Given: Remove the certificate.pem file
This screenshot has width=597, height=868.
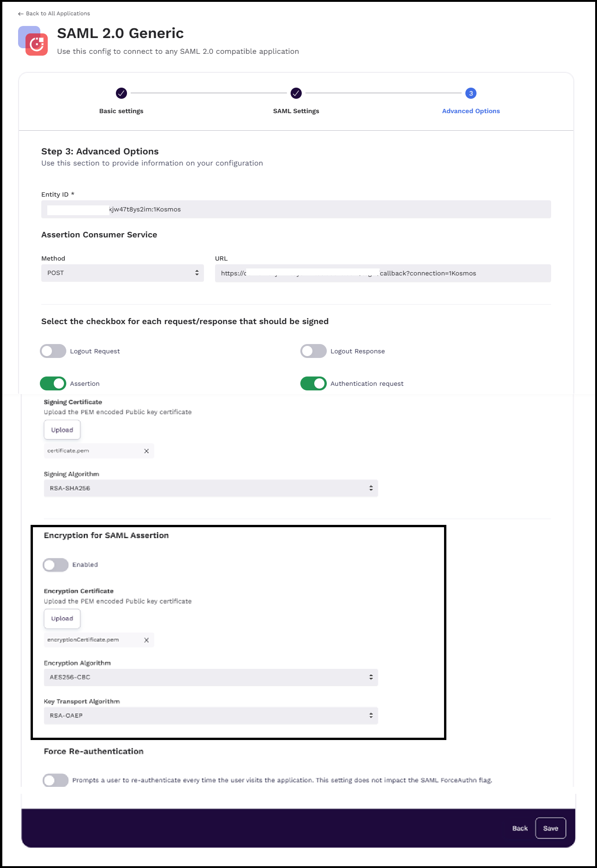Looking at the screenshot, I should click(146, 451).
